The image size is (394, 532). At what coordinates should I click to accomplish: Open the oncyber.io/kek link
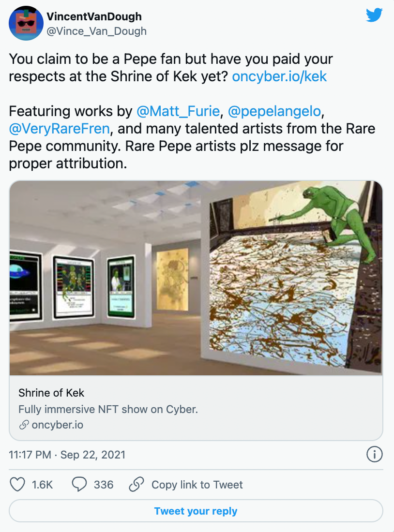click(279, 76)
